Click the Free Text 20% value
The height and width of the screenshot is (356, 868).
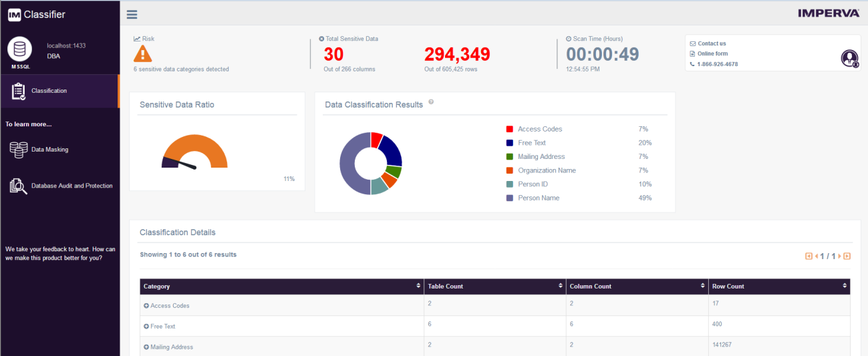point(645,143)
